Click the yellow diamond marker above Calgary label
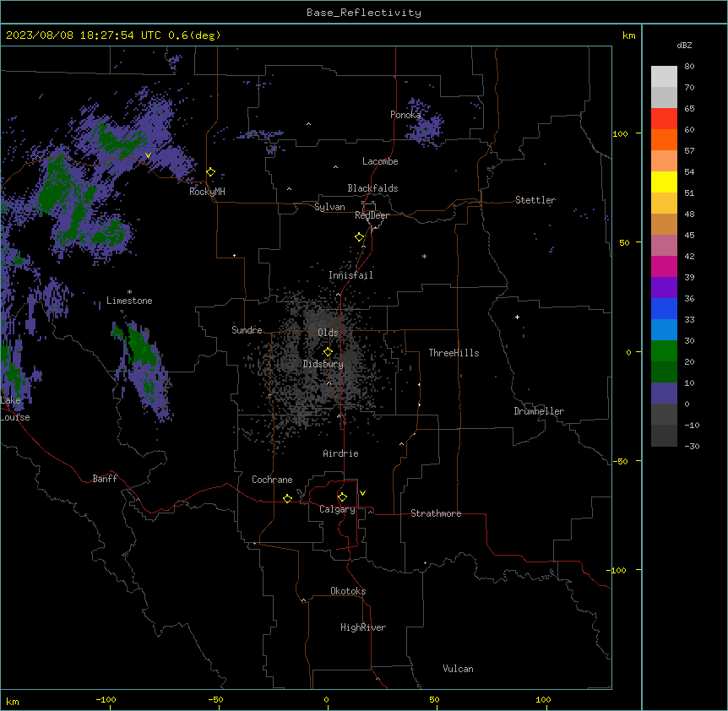This screenshot has height=711, width=728. [x=342, y=497]
